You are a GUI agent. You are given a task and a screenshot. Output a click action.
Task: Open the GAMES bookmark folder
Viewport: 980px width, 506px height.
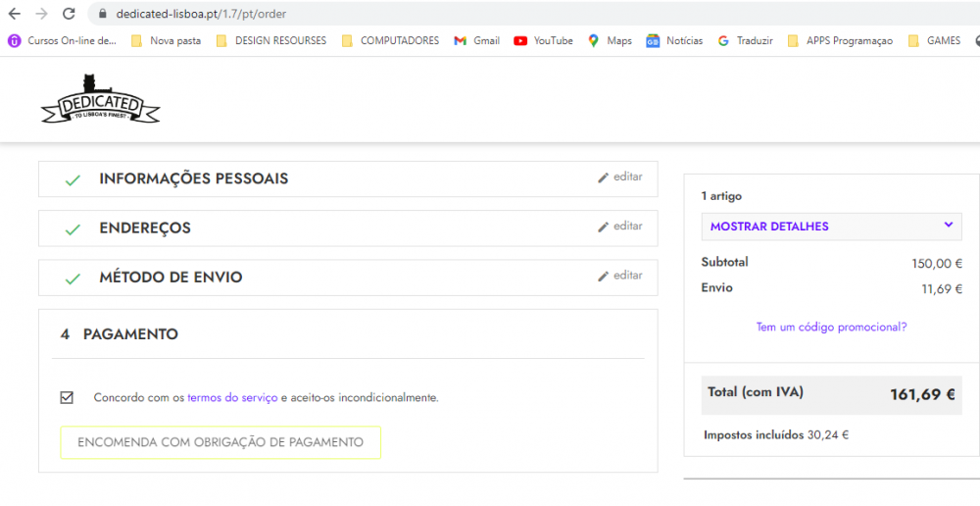coord(934,40)
